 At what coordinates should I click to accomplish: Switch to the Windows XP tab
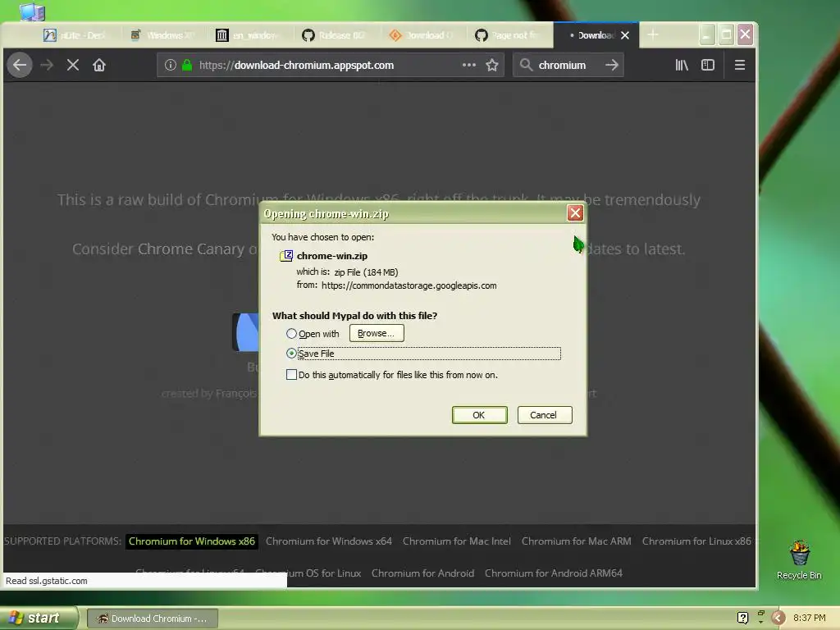point(164,35)
